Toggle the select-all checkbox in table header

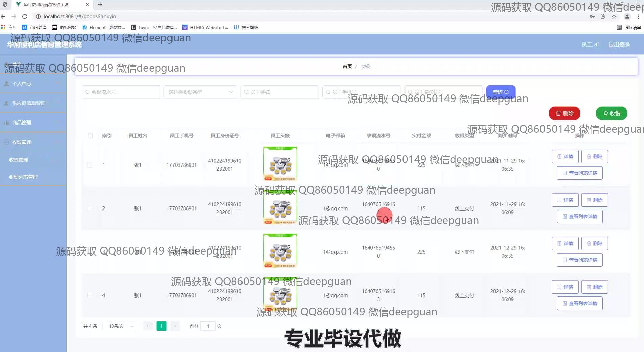(x=90, y=136)
